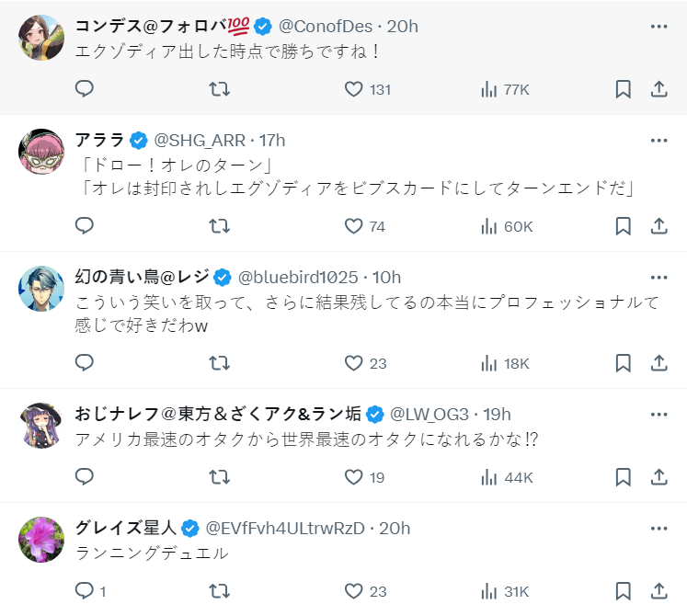Open more options for コンデス tweet
The image size is (687, 616).
[658, 26]
